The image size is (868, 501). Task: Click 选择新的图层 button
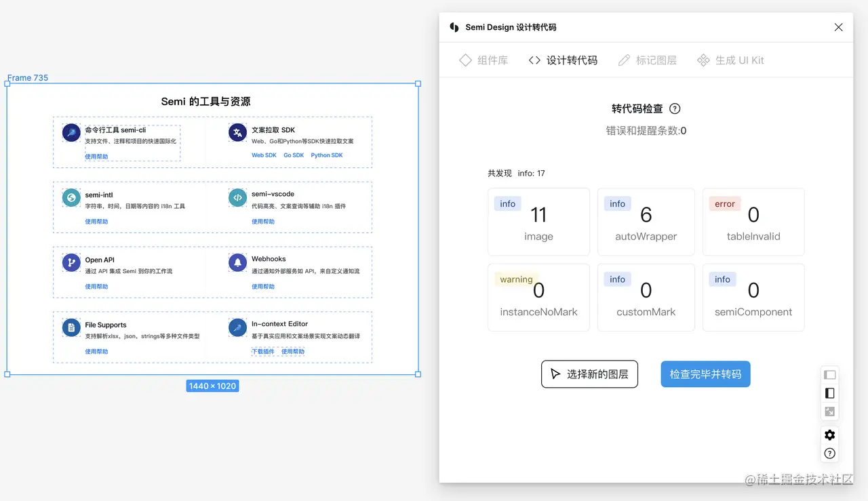tap(589, 374)
